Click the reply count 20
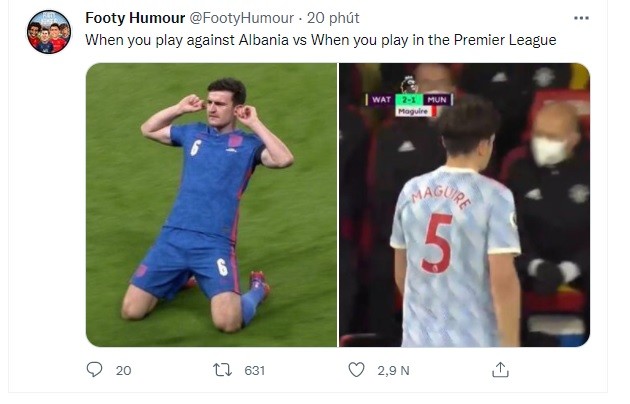630x404 pixels. coord(123,370)
